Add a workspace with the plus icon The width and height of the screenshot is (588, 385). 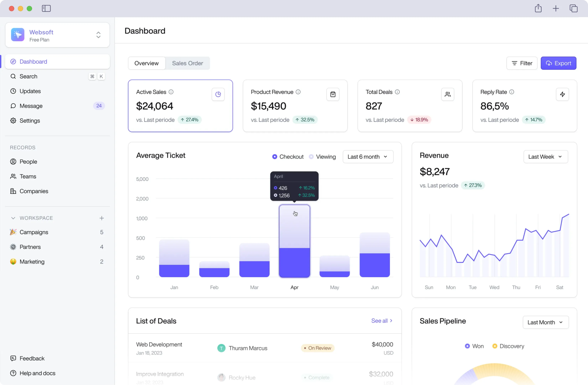pos(102,218)
